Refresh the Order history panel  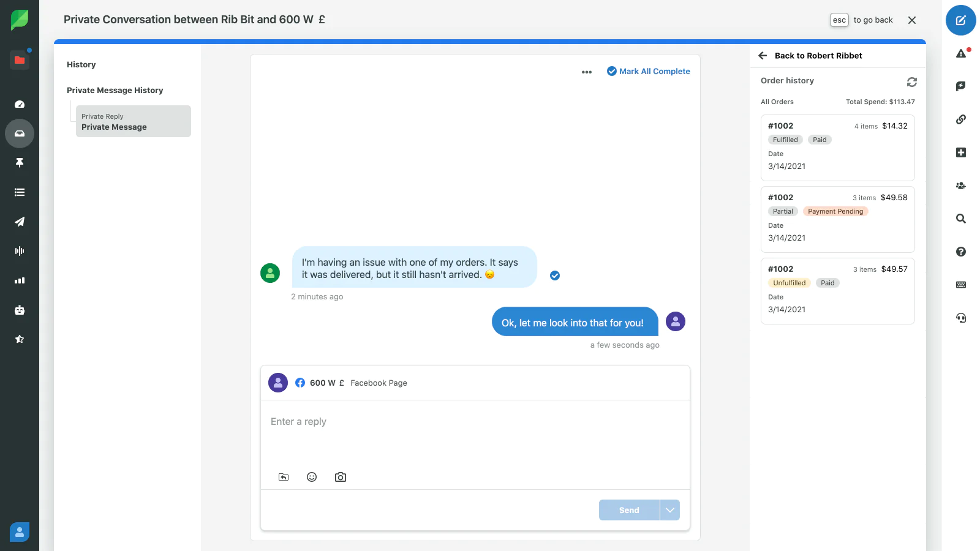911,81
